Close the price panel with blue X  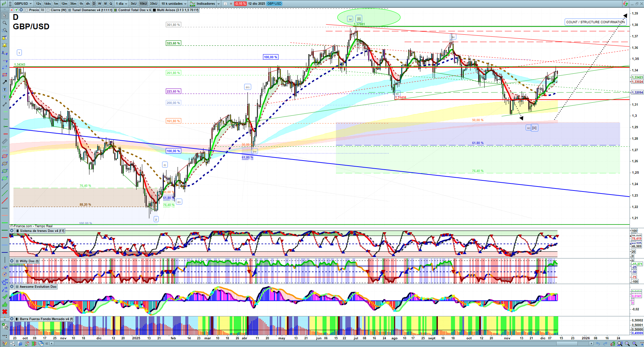coord(21,10)
